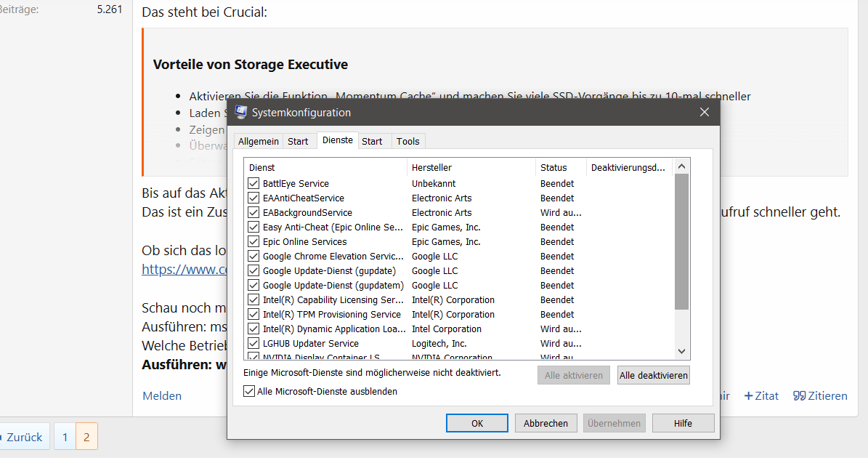The width and height of the screenshot is (868, 471).
Task: Select the Tools tab
Action: (407, 141)
